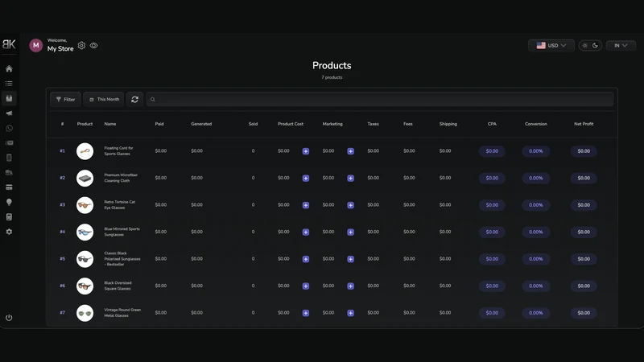Click the power logout icon
This screenshot has width=644, height=362.
click(9, 318)
